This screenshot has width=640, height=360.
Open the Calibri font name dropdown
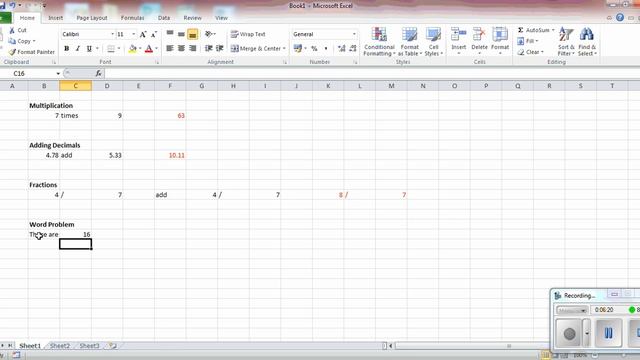tap(112, 34)
